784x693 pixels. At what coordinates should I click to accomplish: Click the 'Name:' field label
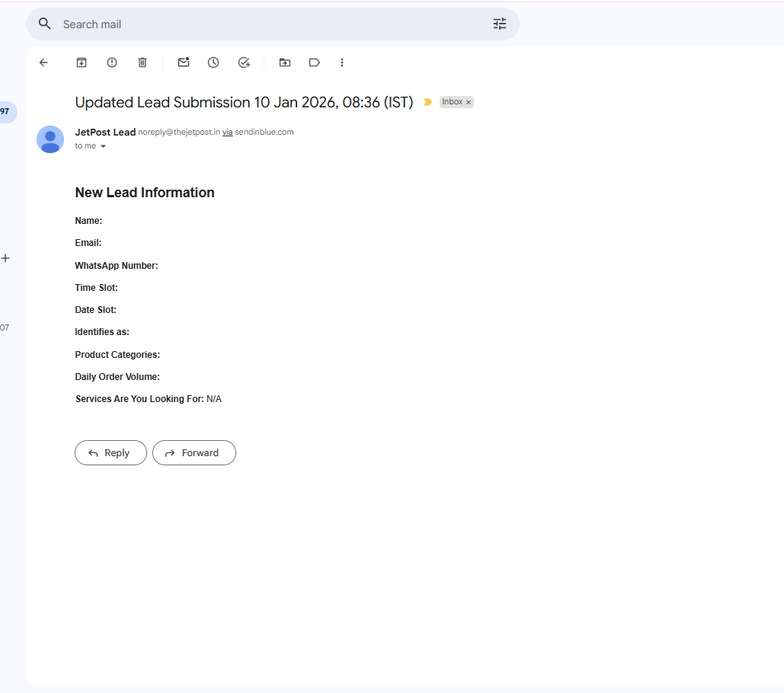tap(88, 221)
